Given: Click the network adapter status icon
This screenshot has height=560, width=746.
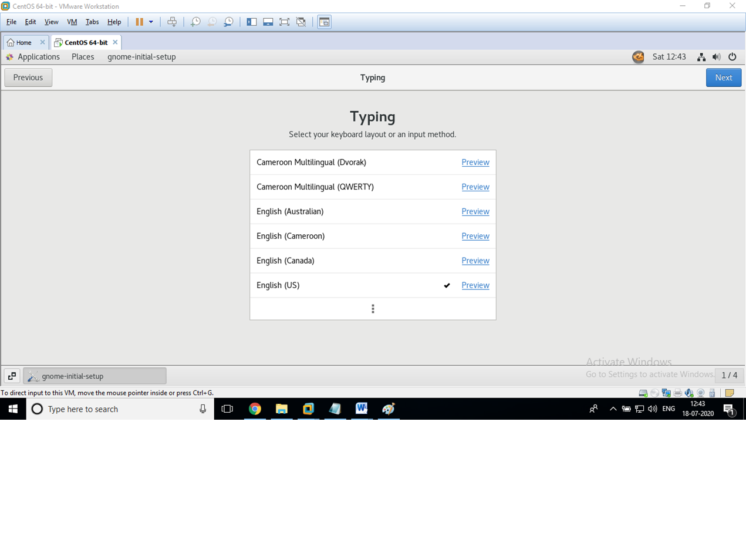Looking at the screenshot, I should tap(666, 393).
